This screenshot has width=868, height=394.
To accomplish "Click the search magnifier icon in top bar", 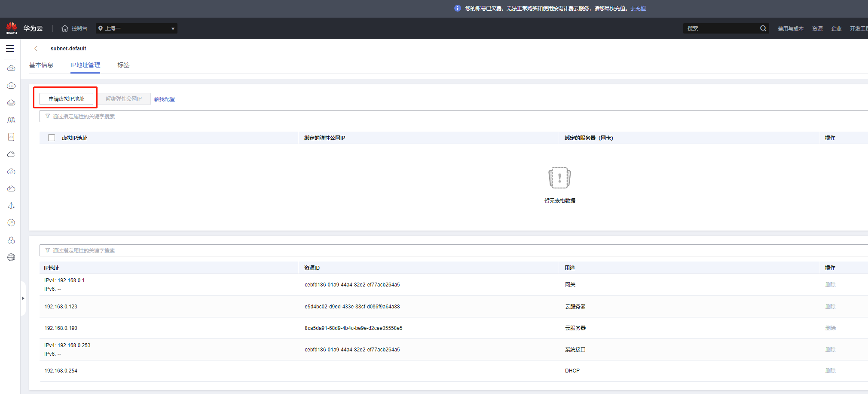I will [763, 28].
